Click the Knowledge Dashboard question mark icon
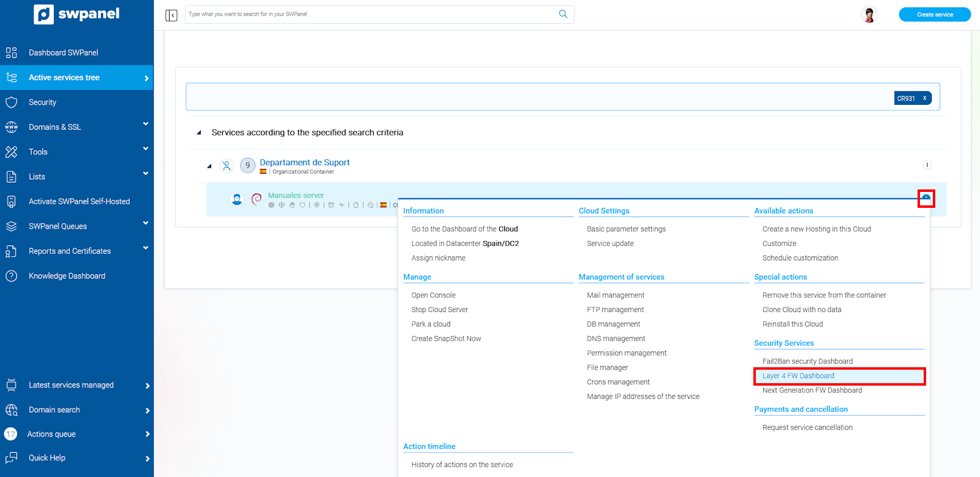Viewport: 980px width, 477px height. (x=12, y=276)
